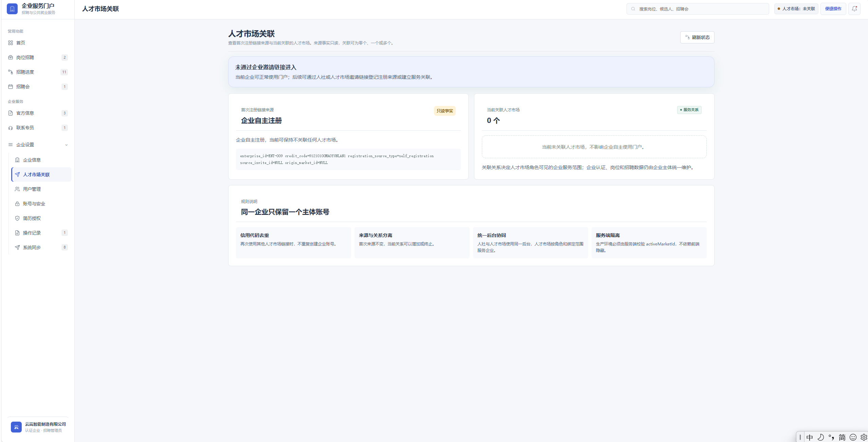Collapse the 企业设置 chevron
Screen dimensions: 868x442
[66, 145]
